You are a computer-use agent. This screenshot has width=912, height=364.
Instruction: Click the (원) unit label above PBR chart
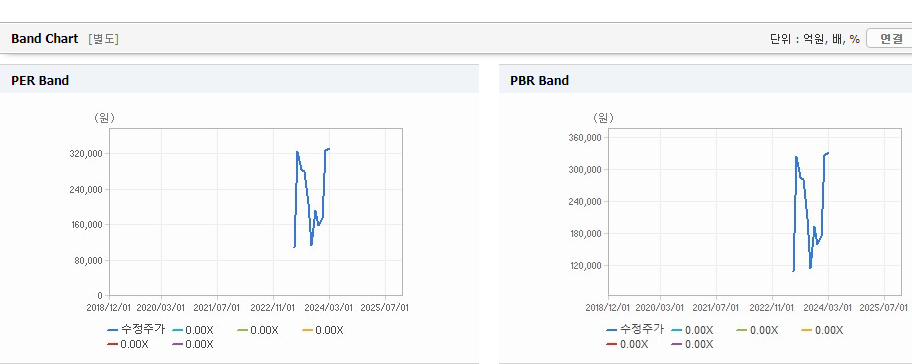pyautogui.click(x=603, y=118)
